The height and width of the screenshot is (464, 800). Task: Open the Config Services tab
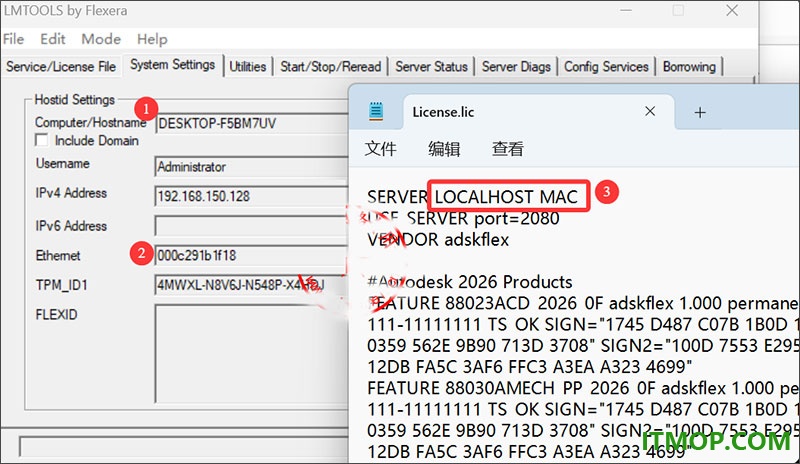point(606,66)
